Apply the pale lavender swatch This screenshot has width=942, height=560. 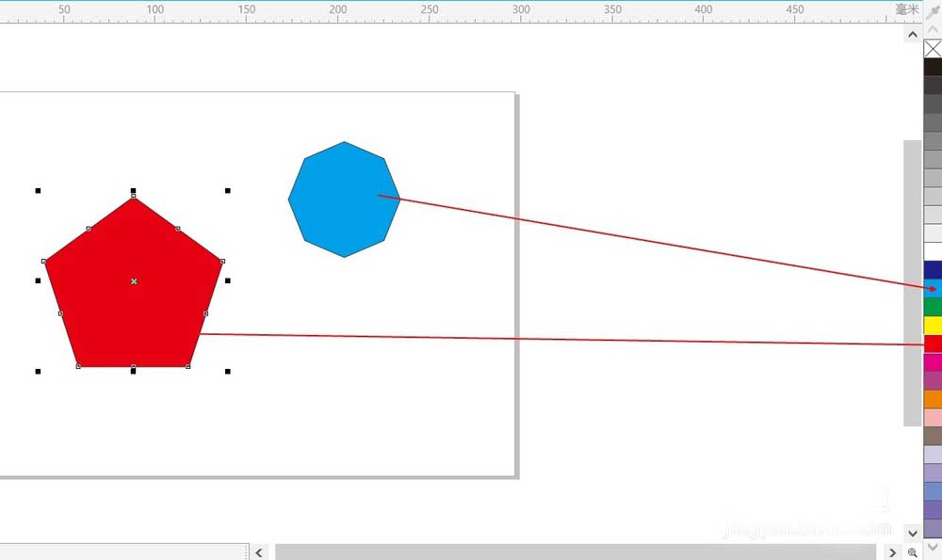(x=933, y=455)
